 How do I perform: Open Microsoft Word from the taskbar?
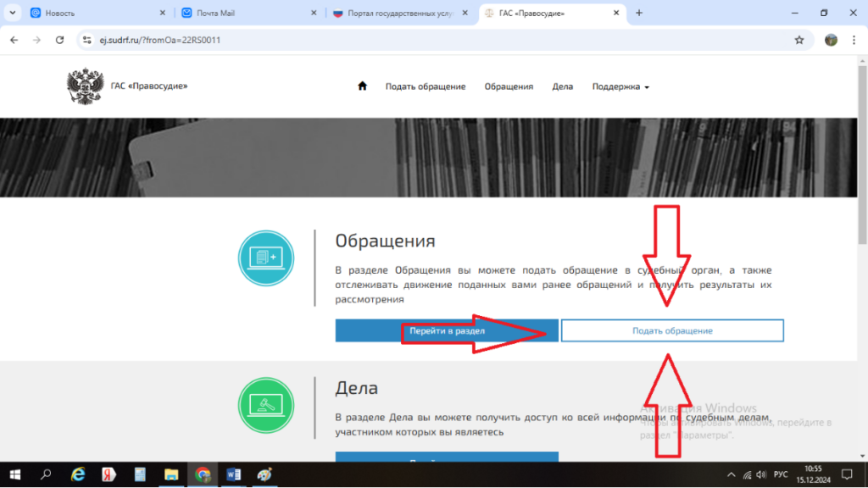pyautogui.click(x=233, y=474)
